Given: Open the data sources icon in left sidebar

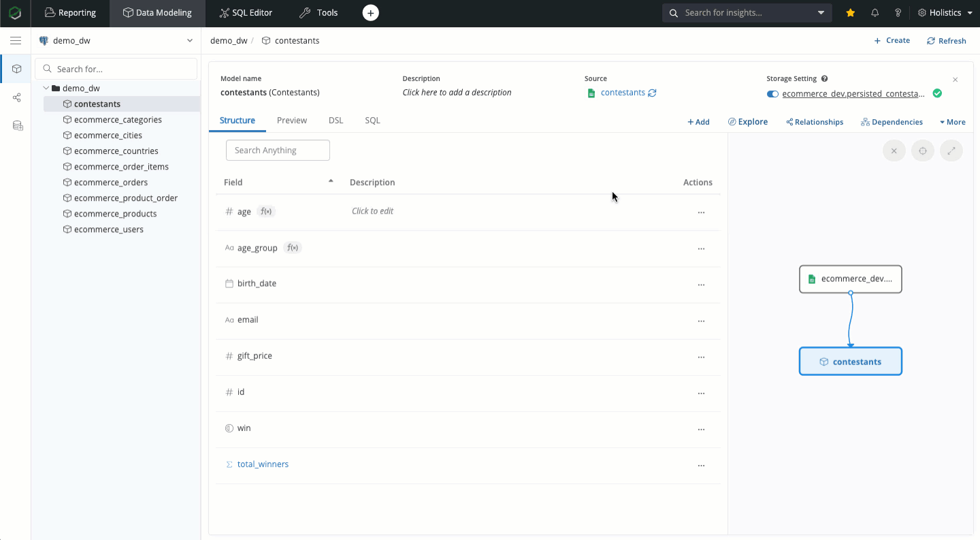Looking at the screenshot, I should point(17,126).
